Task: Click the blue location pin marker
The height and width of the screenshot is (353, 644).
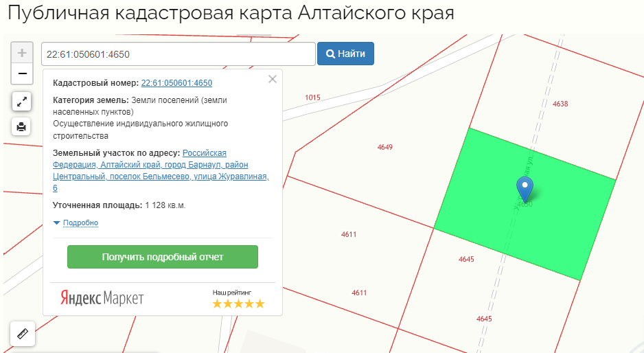Action: point(525,189)
